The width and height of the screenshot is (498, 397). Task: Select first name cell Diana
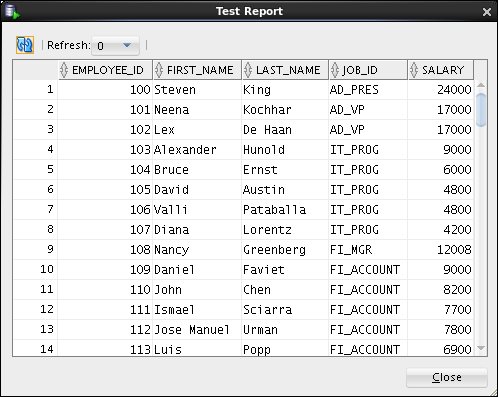[x=197, y=230]
